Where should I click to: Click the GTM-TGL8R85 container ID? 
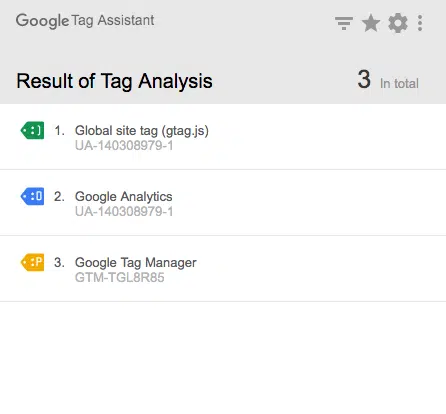point(120,277)
